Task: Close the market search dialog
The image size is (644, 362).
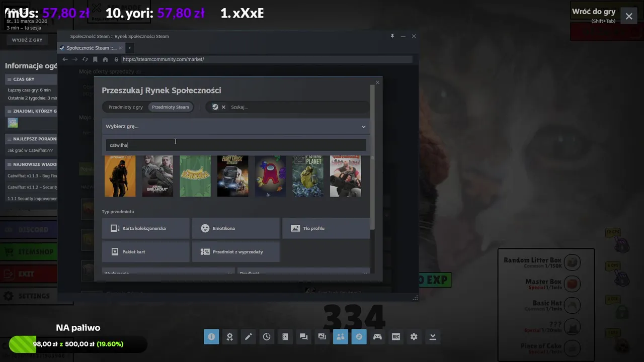Action: [377, 82]
